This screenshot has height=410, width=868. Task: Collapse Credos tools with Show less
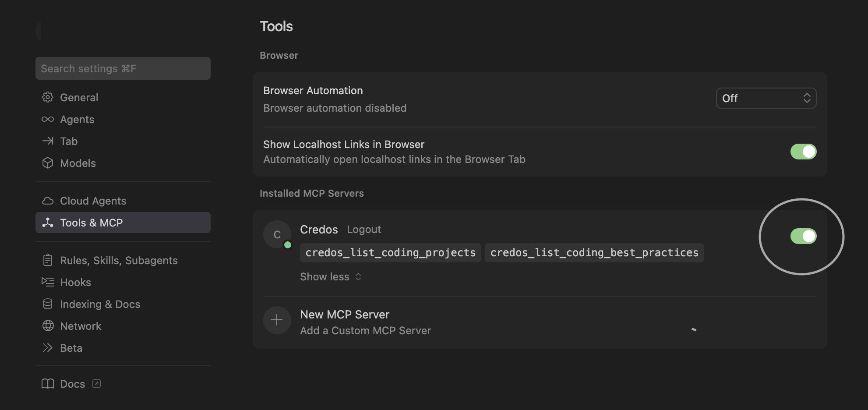[x=330, y=276]
